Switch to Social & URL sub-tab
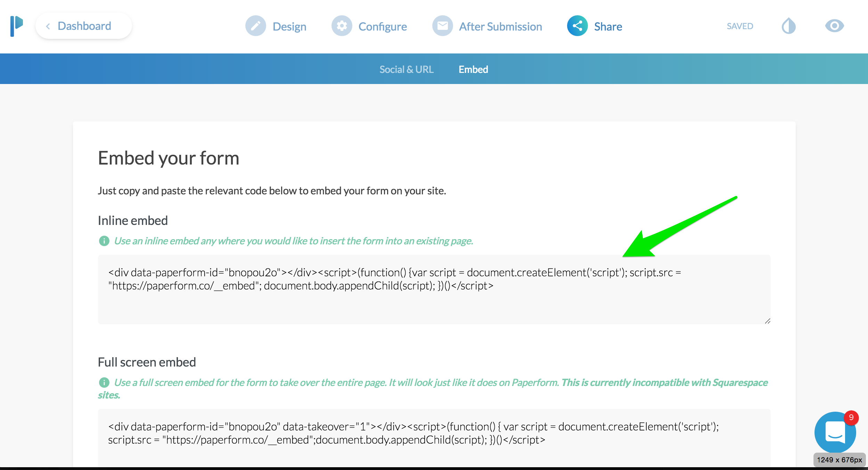The height and width of the screenshot is (470, 868). click(406, 69)
